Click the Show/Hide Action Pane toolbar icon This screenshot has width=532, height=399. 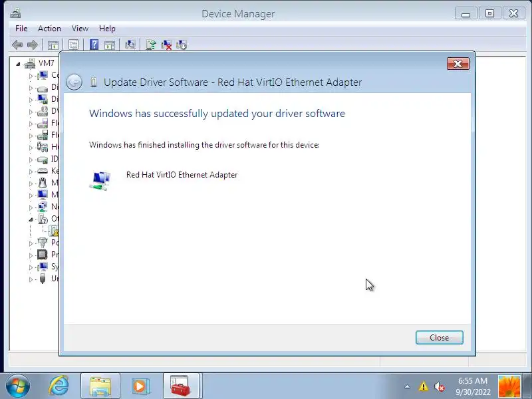pyautogui.click(x=110, y=45)
